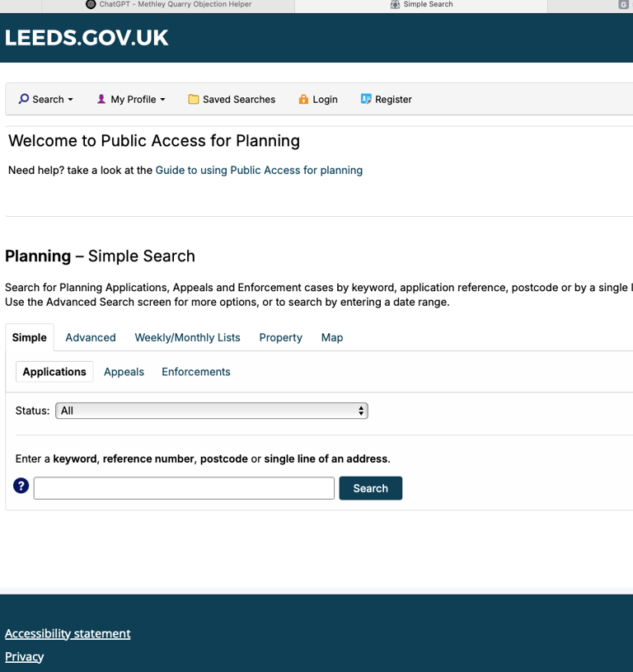
Task: Open the Accessibility statement footer link
Action: (68, 633)
